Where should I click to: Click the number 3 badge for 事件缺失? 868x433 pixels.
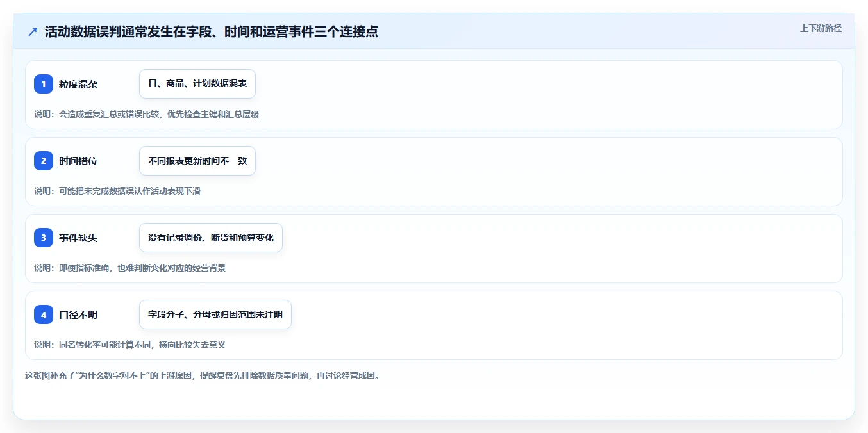coord(44,238)
